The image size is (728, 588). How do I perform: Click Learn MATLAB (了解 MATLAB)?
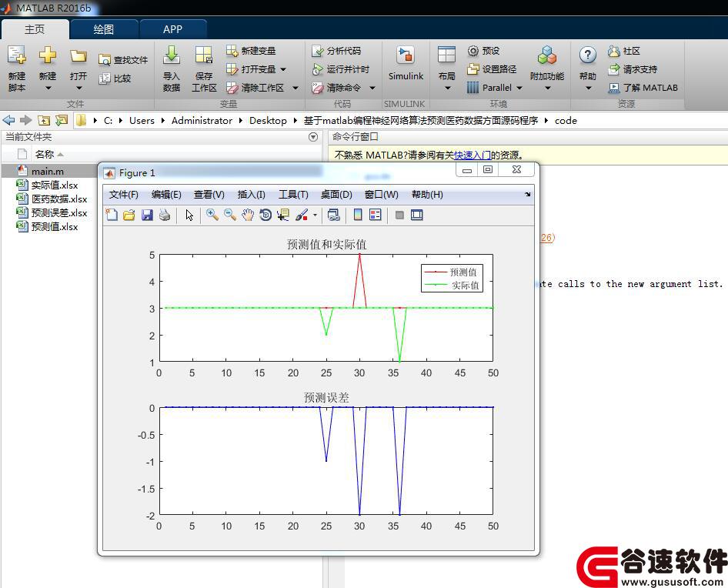(643, 88)
